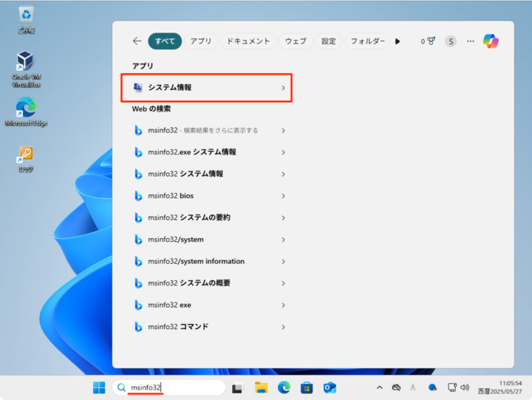
Task: Open web suggestion msinfo32/system
Action: coord(206,240)
